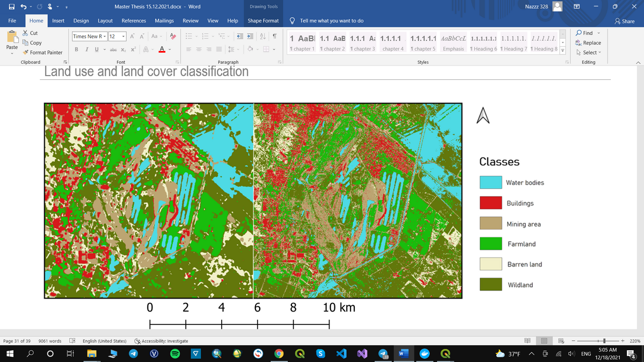
Task: Click the Sort A-Z icon
Action: [x=264, y=36]
